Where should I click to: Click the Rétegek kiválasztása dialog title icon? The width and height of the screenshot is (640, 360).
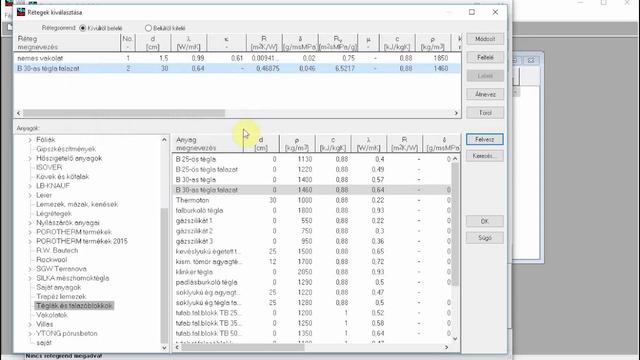click(21, 12)
